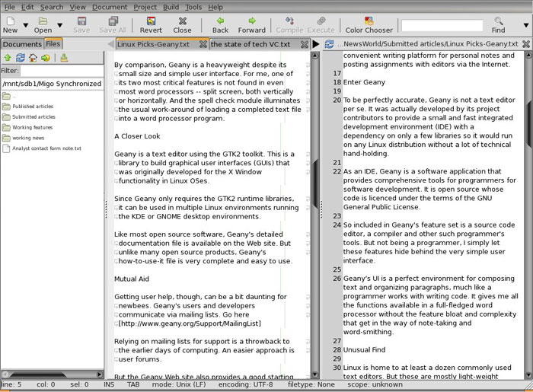Click the left tab scroll arrow
533x392 pixels.
click(x=111, y=44)
